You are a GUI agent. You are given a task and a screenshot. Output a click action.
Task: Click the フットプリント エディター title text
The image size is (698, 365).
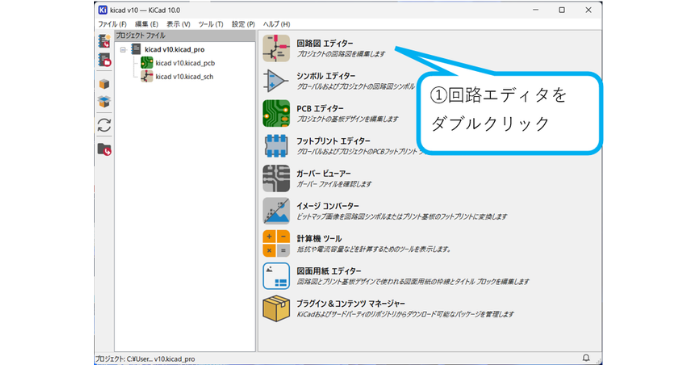pos(333,141)
